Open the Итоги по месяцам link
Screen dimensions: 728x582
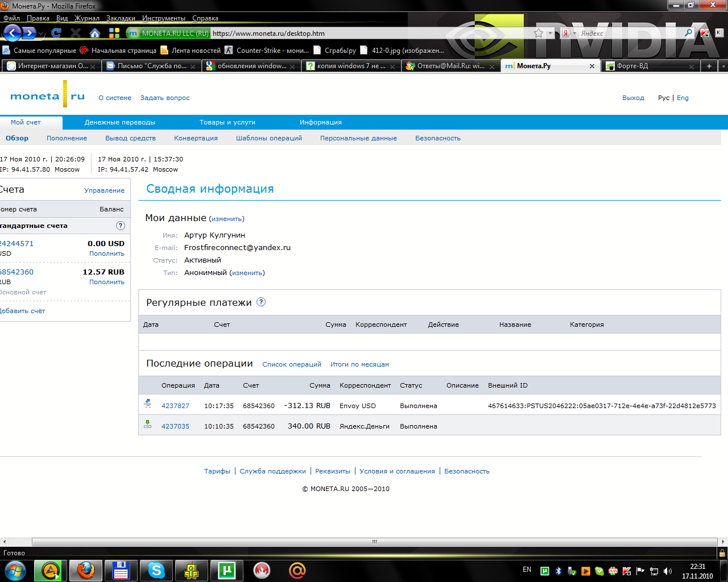[359, 364]
